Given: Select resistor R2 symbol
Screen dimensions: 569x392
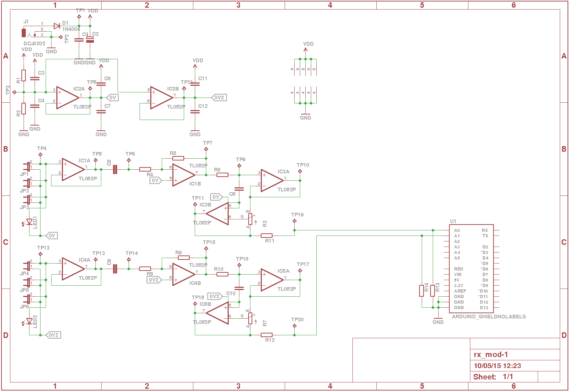Looking at the screenshot, I should (x=24, y=109).
